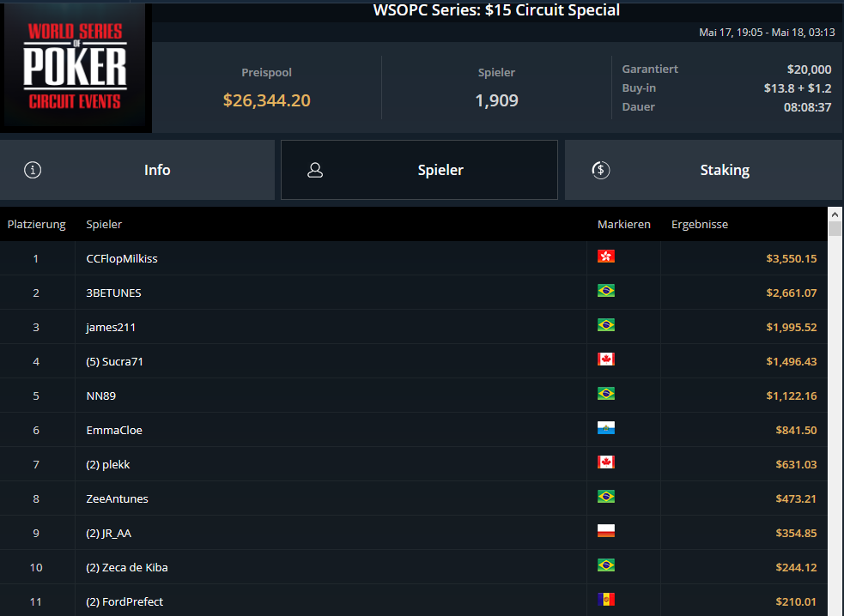Select player 3BETUNES

click(x=113, y=293)
